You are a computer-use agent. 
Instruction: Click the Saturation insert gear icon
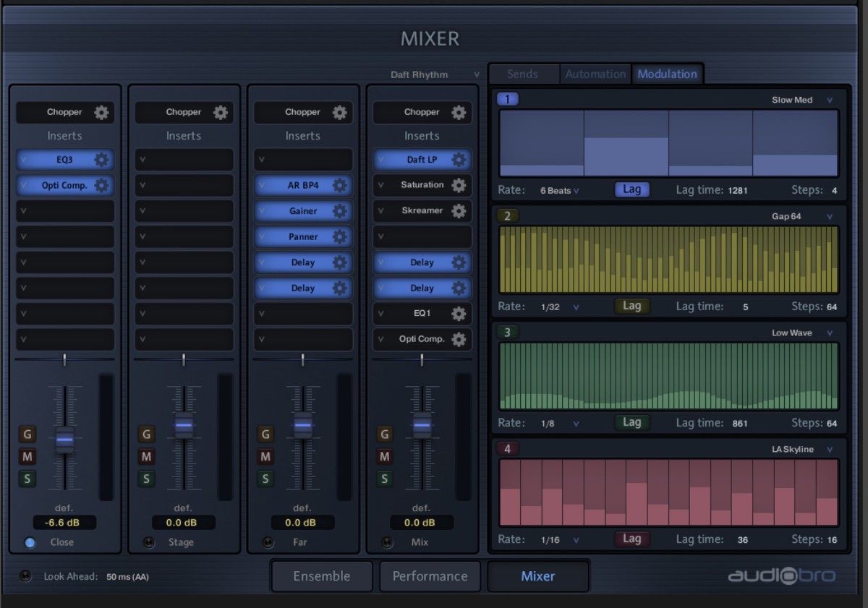459,186
